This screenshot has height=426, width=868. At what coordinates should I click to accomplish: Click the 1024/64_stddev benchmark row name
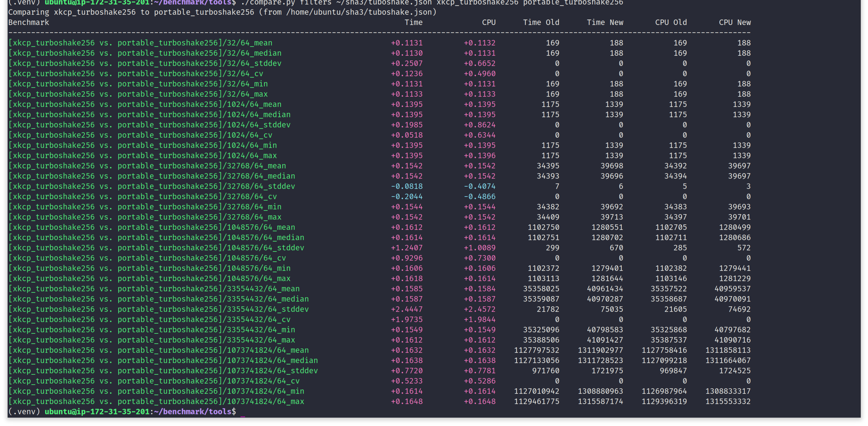(x=149, y=125)
